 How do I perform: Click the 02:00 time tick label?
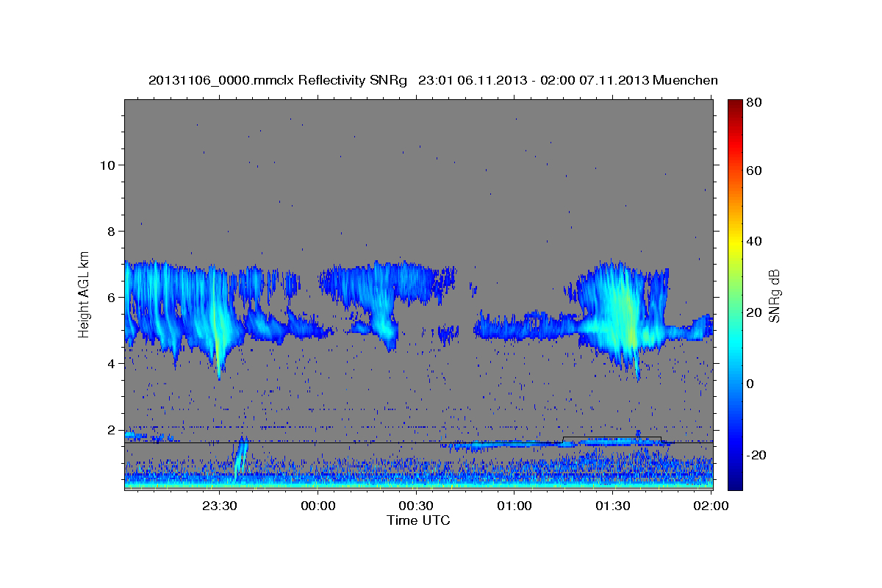pos(711,506)
